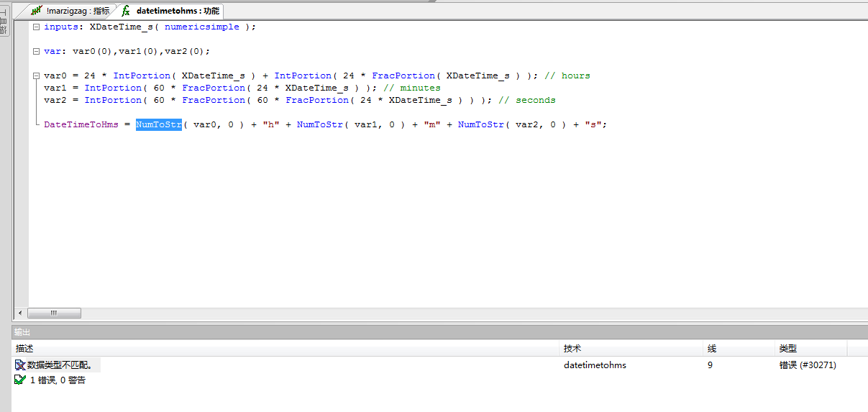Click the 1 错误, 0 警告 summary
The width and height of the screenshot is (868, 412).
coord(58,380)
